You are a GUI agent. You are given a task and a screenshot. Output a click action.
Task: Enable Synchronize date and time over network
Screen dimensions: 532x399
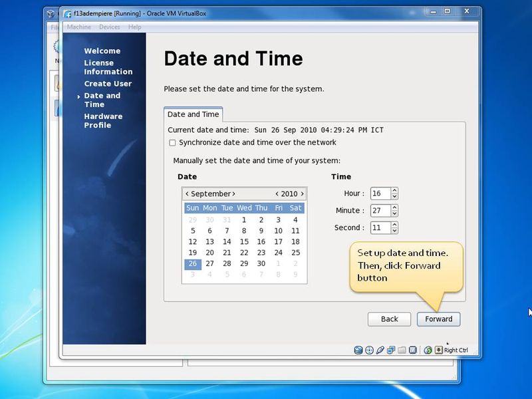tap(172, 143)
